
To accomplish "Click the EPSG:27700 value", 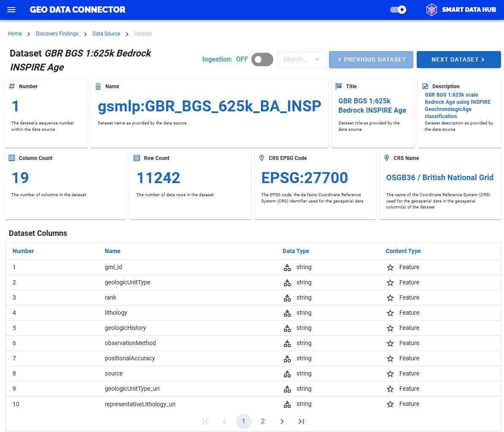I will point(305,178).
